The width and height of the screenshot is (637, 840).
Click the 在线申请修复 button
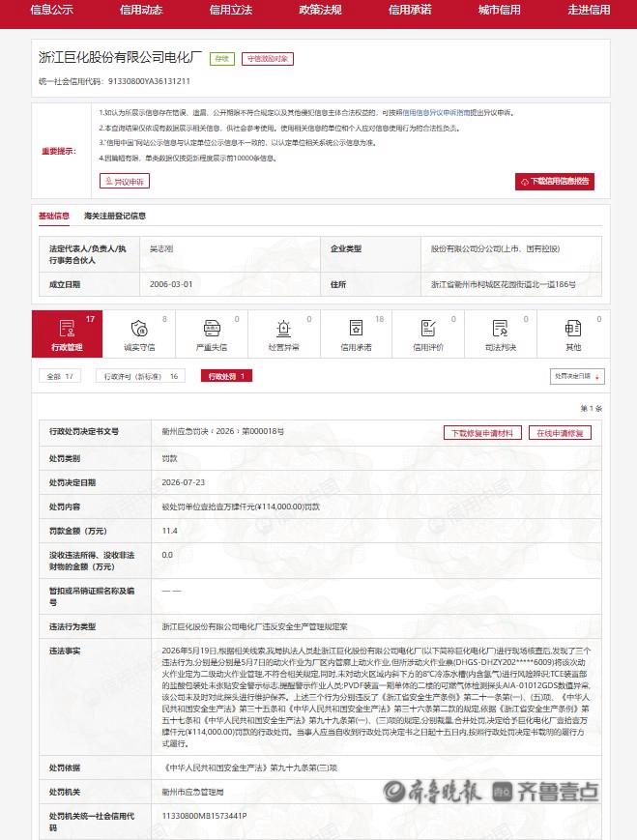560,433
